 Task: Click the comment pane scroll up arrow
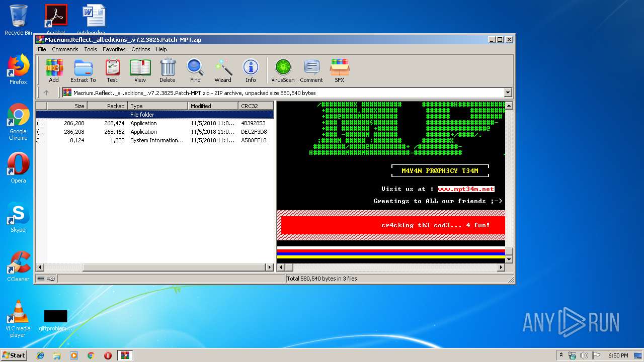pos(509,106)
